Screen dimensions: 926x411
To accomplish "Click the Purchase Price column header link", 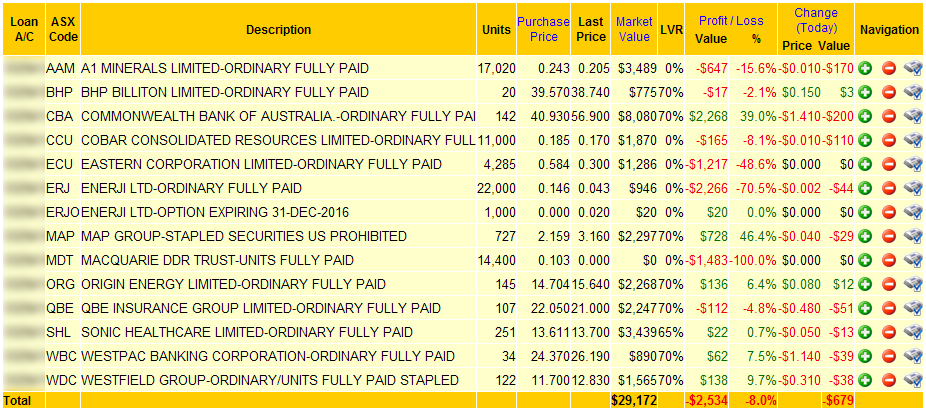I will [x=543, y=29].
